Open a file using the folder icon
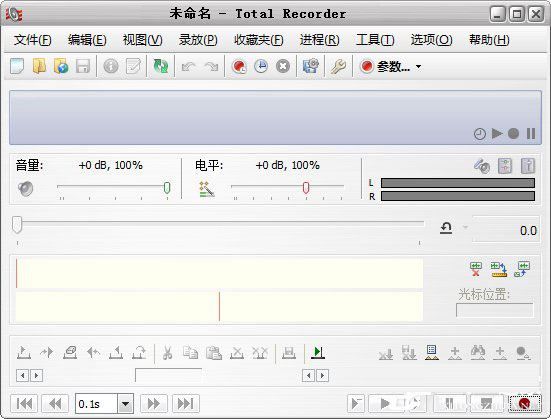This screenshot has height=419, width=551. 39,66
